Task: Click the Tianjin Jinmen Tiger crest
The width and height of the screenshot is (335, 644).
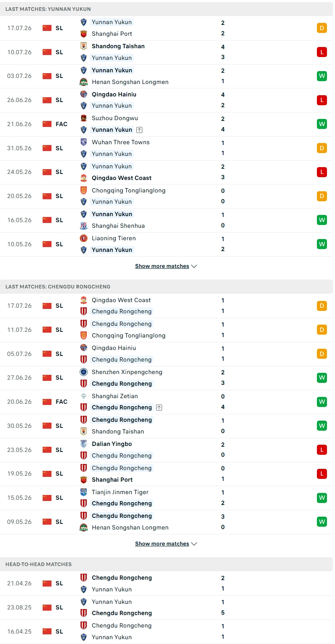Action: [84, 492]
